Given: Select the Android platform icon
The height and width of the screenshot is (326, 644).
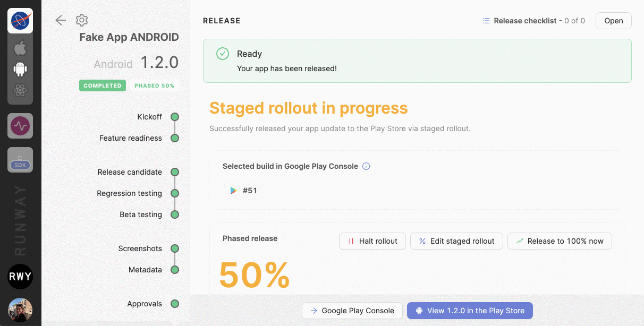Looking at the screenshot, I should click(x=20, y=69).
